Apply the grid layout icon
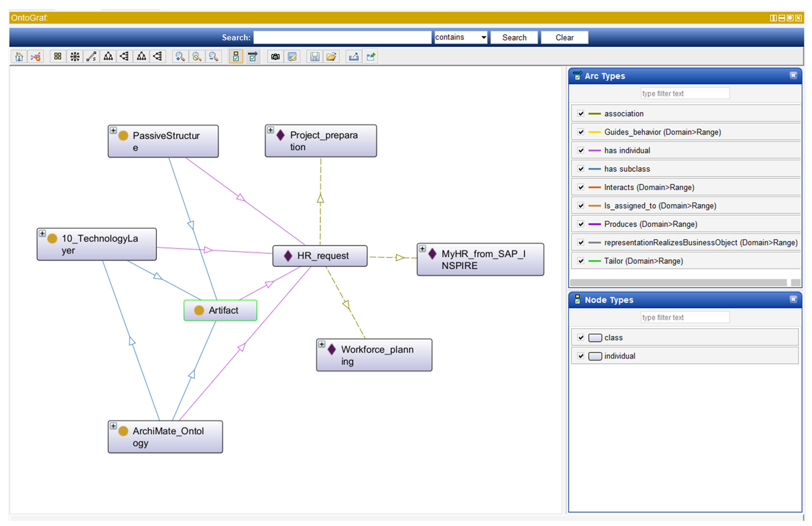The image size is (812, 526). pyautogui.click(x=58, y=57)
